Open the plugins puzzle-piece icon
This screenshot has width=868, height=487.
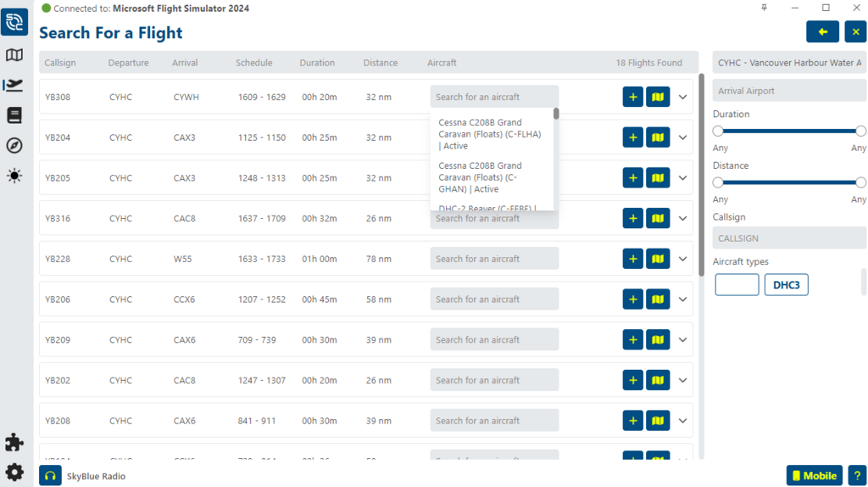(14, 442)
